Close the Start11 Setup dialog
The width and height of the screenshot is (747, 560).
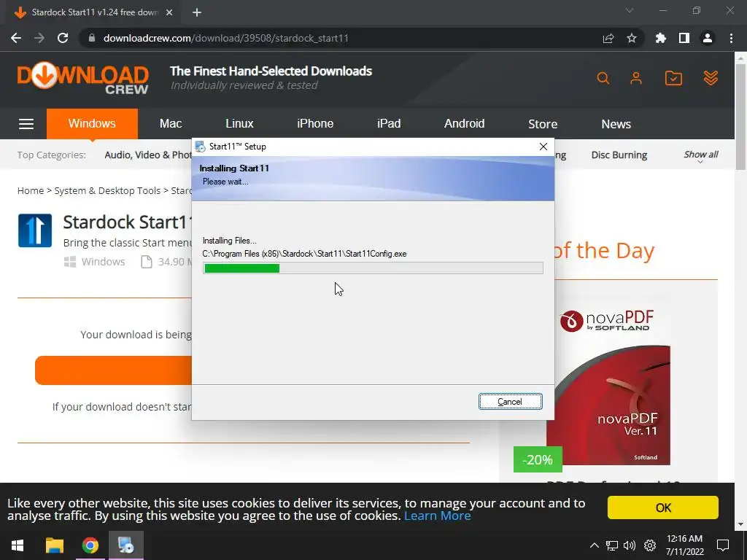tap(543, 147)
